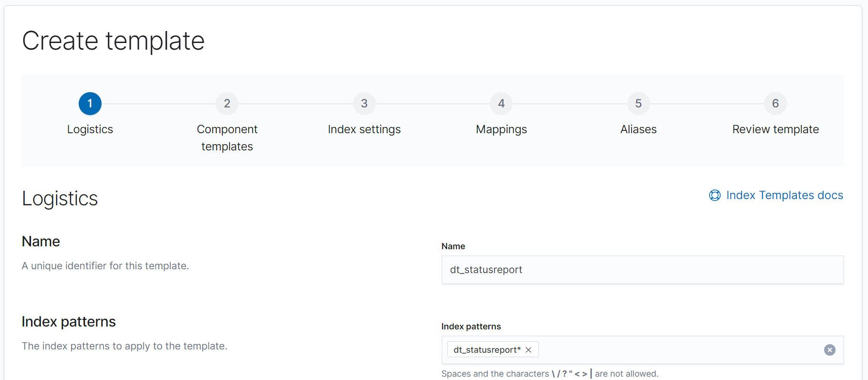This screenshot has width=868, height=380.
Task: Click the bold Index patterns field label
Action: 471,327
